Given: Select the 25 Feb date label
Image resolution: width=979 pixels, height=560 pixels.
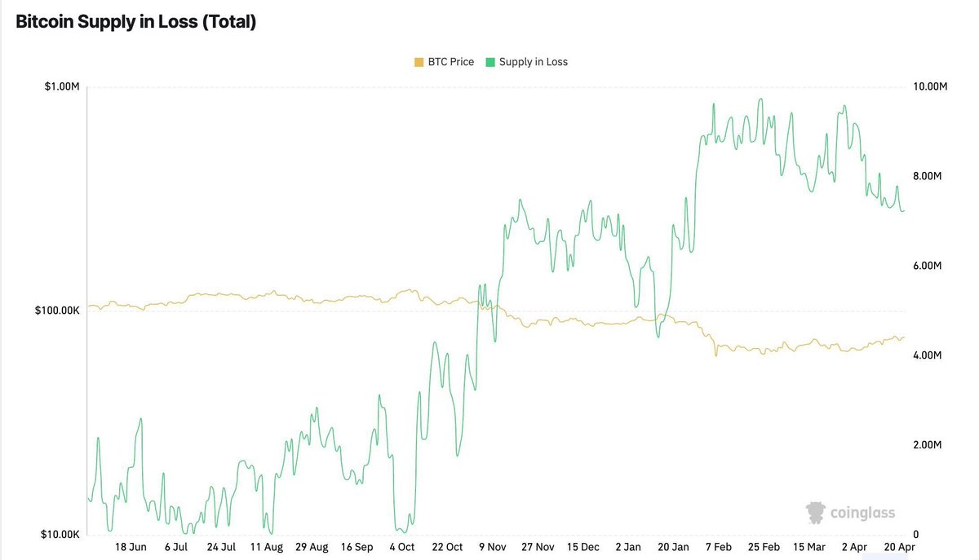Looking at the screenshot, I should coord(764,547).
